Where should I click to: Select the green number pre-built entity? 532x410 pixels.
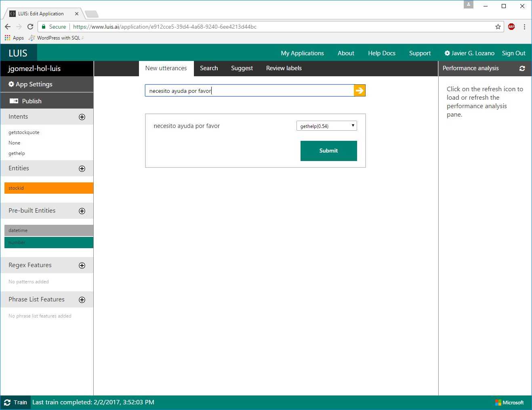[x=49, y=243]
